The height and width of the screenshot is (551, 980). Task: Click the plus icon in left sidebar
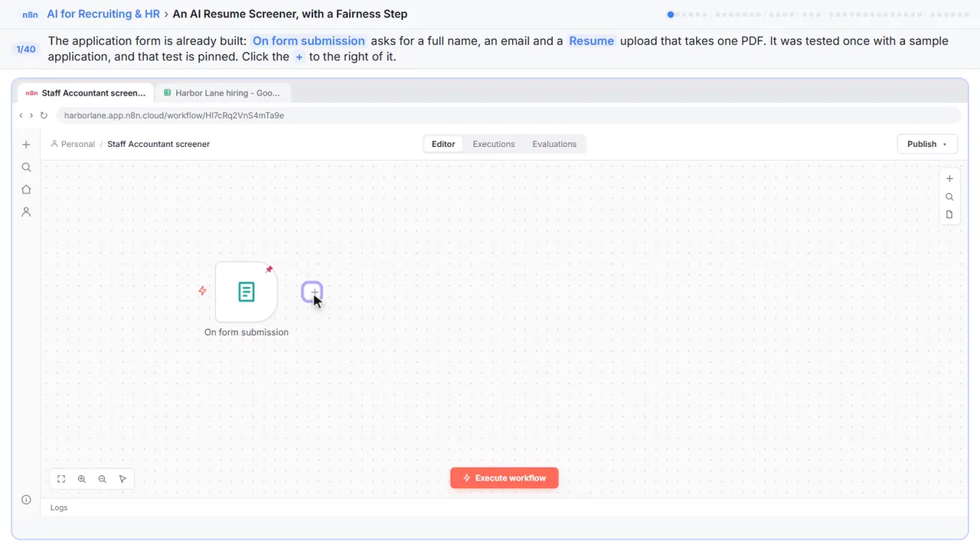coord(26,145)
